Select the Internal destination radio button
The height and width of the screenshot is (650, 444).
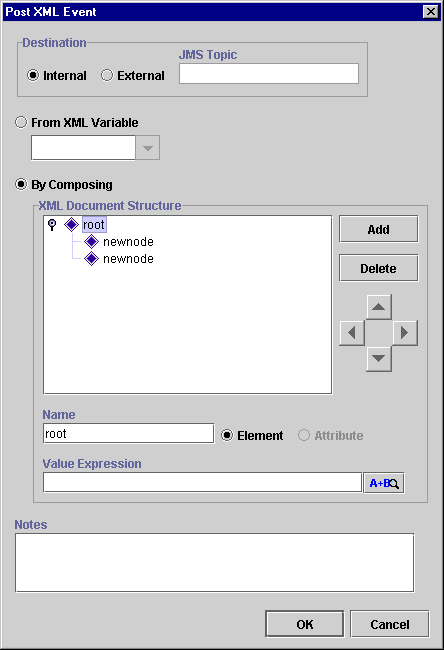(33, 75)
